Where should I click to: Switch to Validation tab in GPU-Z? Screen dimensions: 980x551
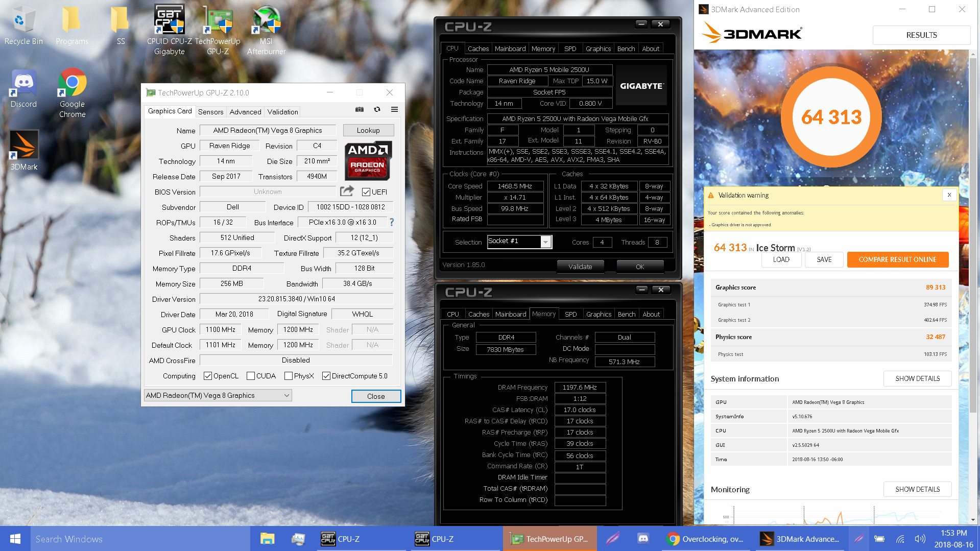tap(282, 112)
